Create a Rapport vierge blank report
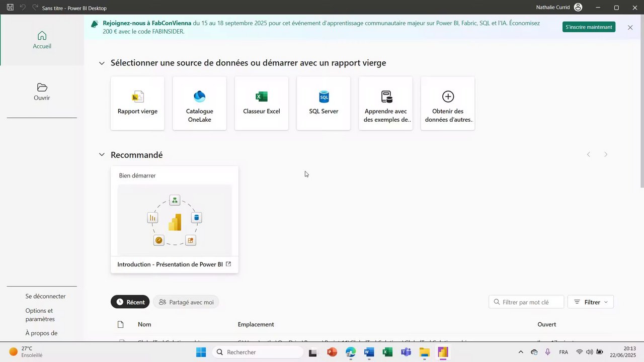 click(137, 103)
